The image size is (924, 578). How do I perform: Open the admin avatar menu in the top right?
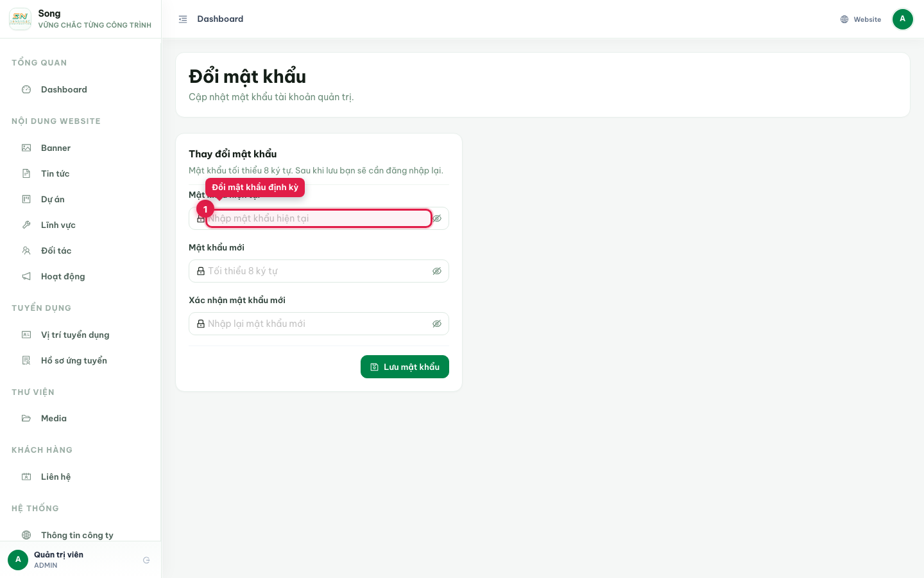point(902,19)
